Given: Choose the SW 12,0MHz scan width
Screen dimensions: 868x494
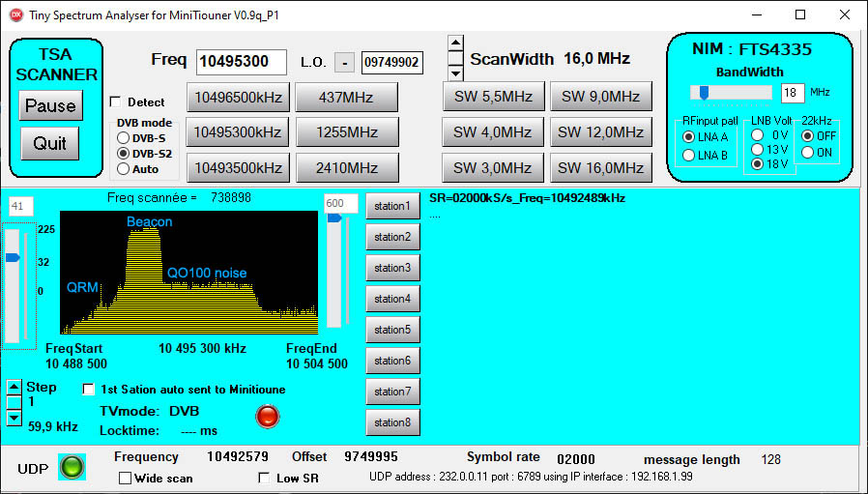Looking at the screenshot, I should 601,132.
